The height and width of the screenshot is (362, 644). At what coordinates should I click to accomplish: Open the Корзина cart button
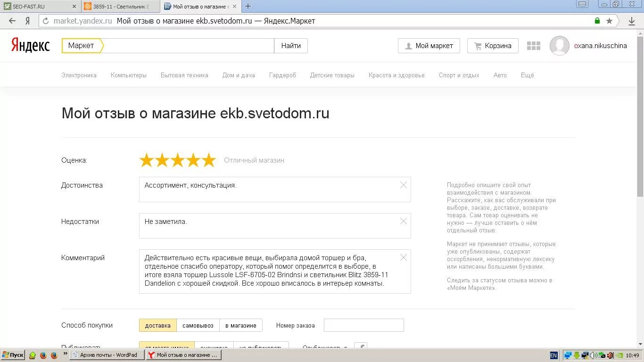tap(493, 46)
